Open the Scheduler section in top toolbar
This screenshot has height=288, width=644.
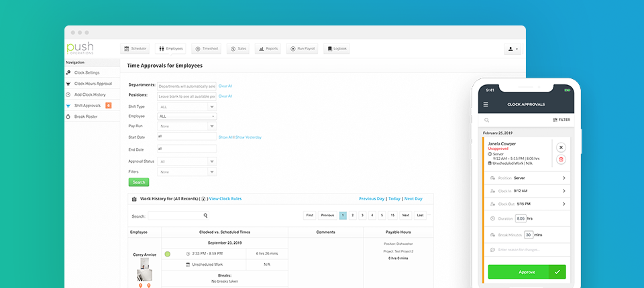pos(136,49)
